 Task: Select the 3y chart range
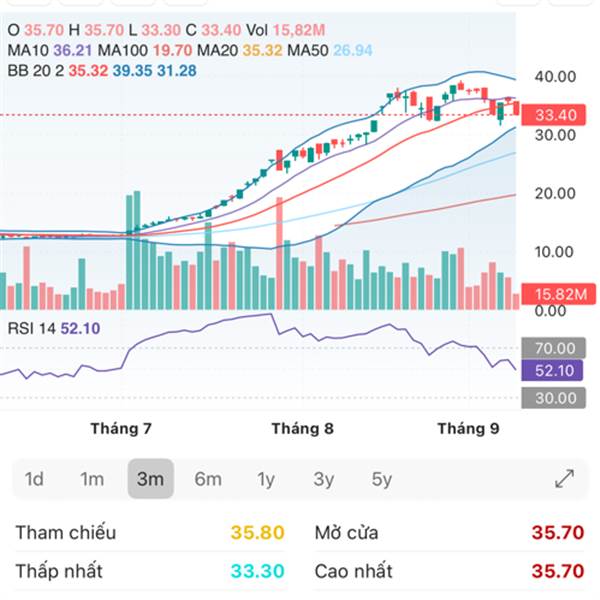coord(324,479)
